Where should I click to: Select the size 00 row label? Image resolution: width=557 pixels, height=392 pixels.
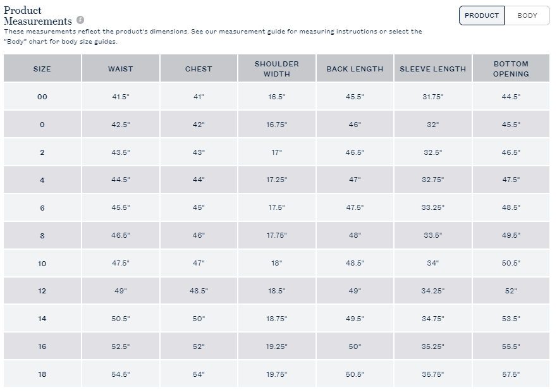click(x=42, y=97)
